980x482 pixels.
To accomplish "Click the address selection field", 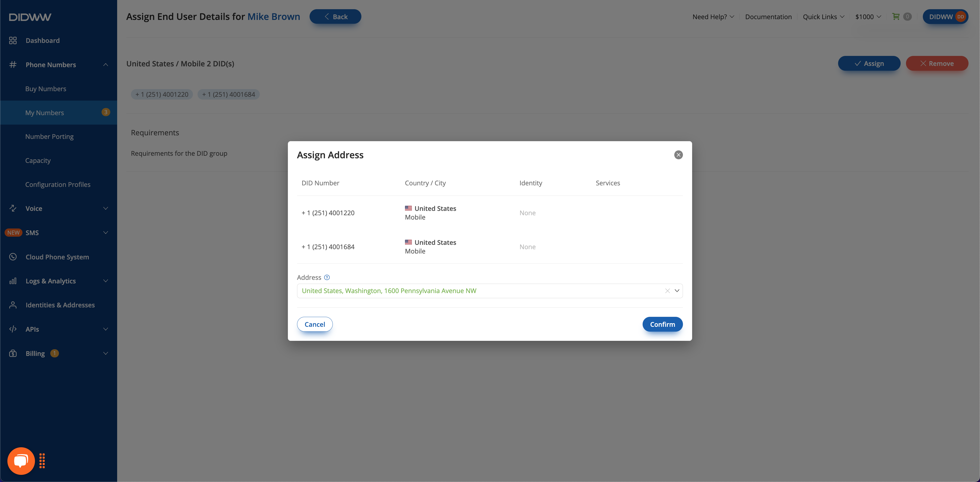I will point(490,291).
